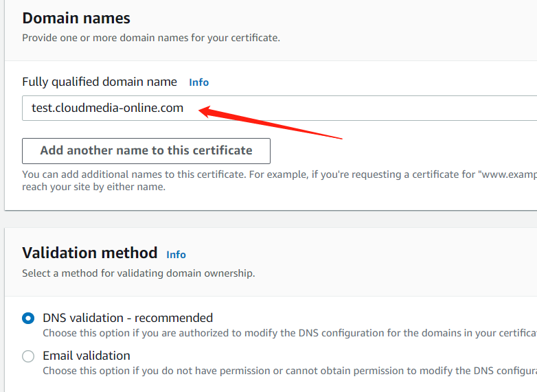Open Info link next to Validation method
The height and width of the screenshot is (392, 537).
[x=176, y=255]
